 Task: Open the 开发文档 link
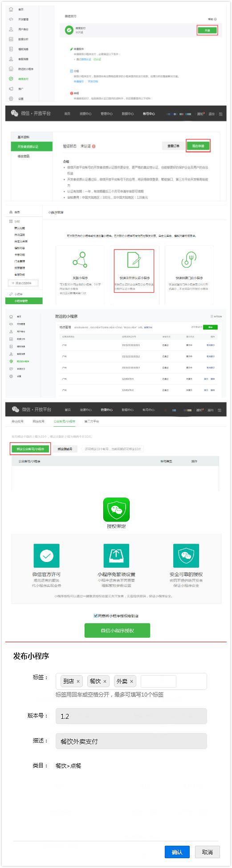coord(93,82)
